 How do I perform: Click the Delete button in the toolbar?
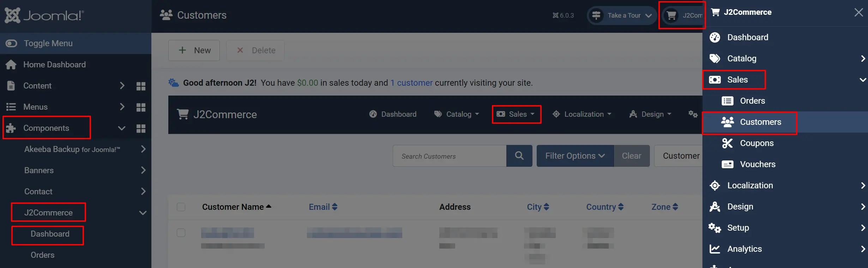coord(255,50)
